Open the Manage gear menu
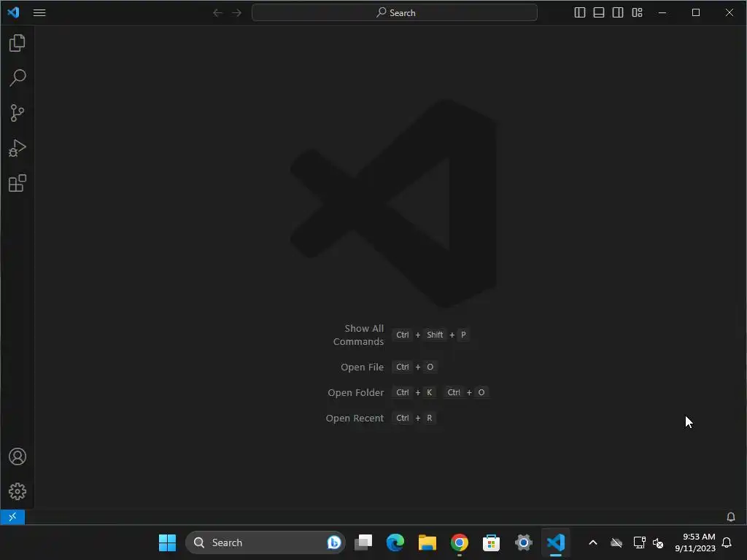747x560 pixels. click(x=18, y=491)
